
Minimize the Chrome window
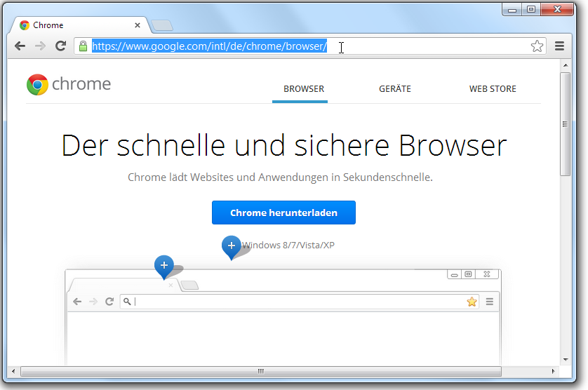tap(512, 10)
